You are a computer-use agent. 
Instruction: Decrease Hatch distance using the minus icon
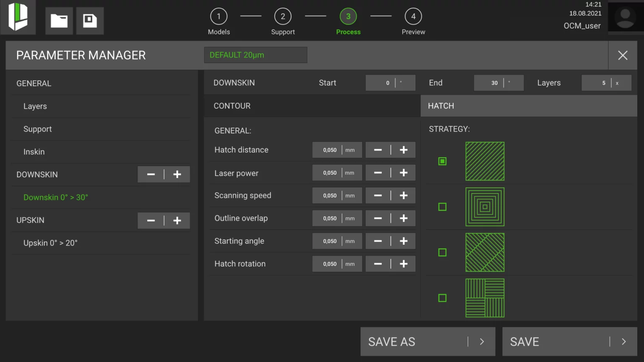pos(378,150)
